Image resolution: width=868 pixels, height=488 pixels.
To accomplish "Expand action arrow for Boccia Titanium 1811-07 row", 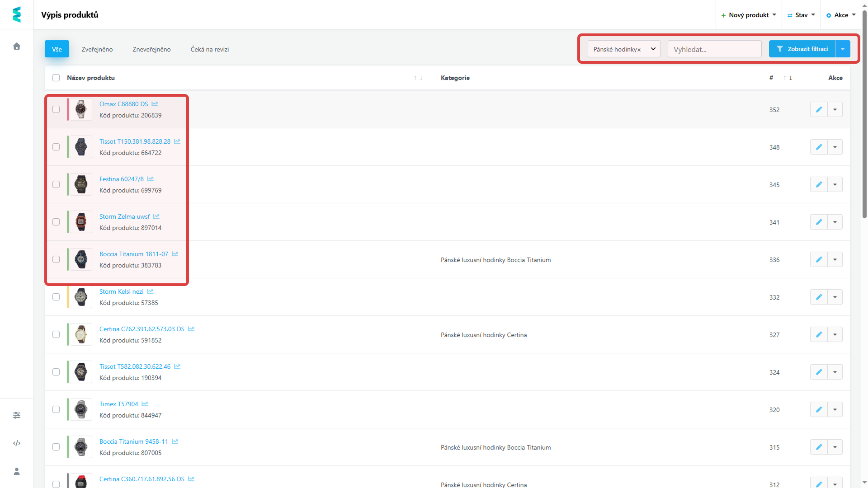I will click(x=835, y=259).
